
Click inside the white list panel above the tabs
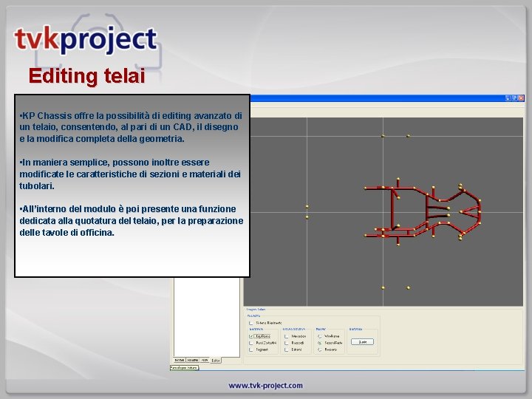pos(207,317)
